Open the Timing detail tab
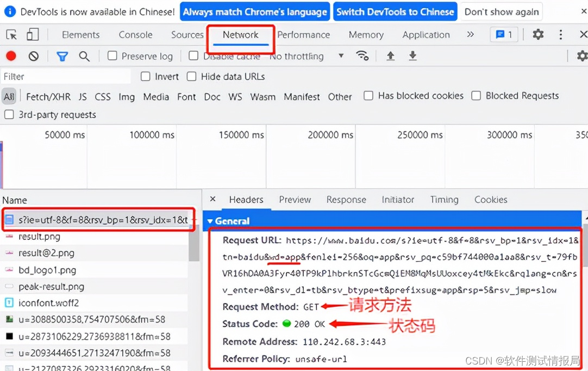 point(445,200)
